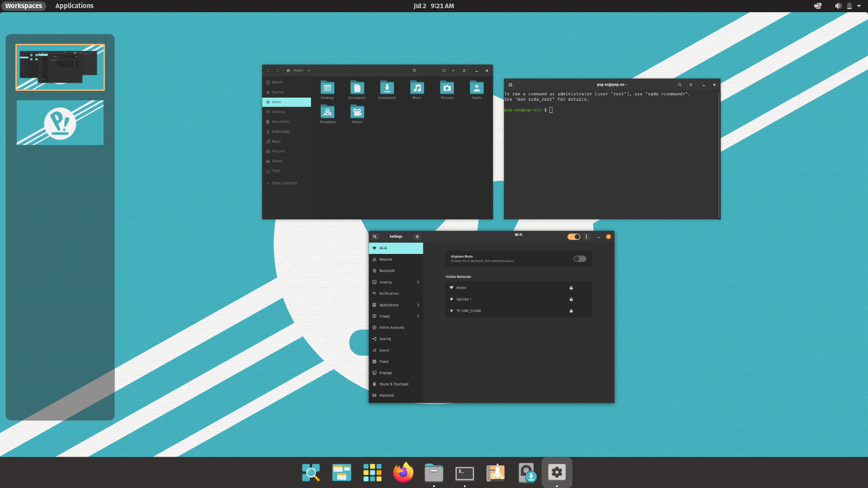Screen dimensions: 868x488
Task: Disable Wi-Fi using the header switch
Action: tap(573, 236)
